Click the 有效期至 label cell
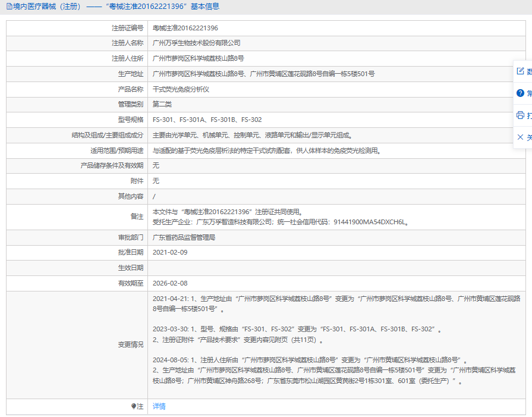The width and height of the screenshot is (532, 417). 77,283
